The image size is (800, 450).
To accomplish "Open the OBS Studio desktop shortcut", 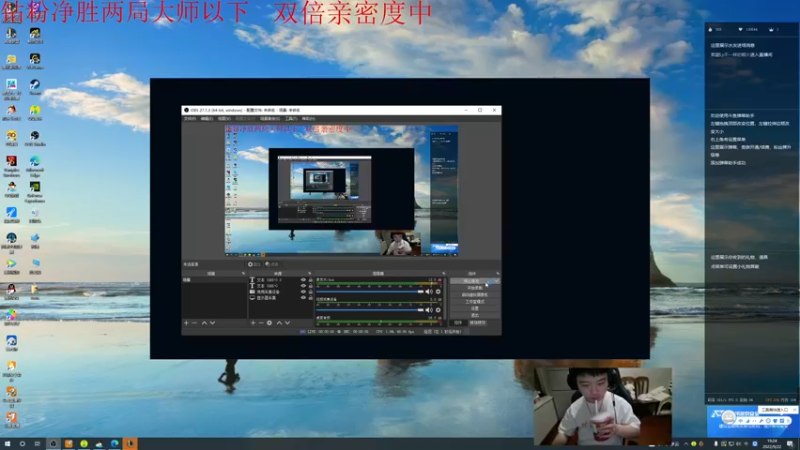I will (35, 138).
